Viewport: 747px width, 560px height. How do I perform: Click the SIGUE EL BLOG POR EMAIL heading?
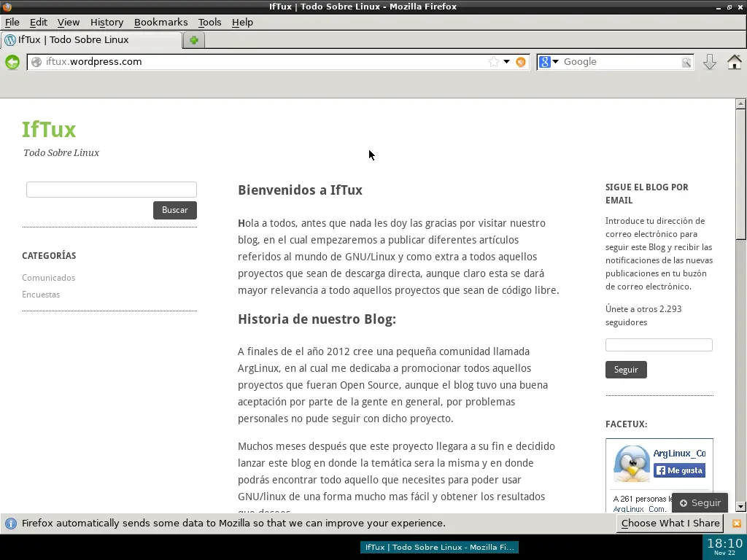point(646,194)
